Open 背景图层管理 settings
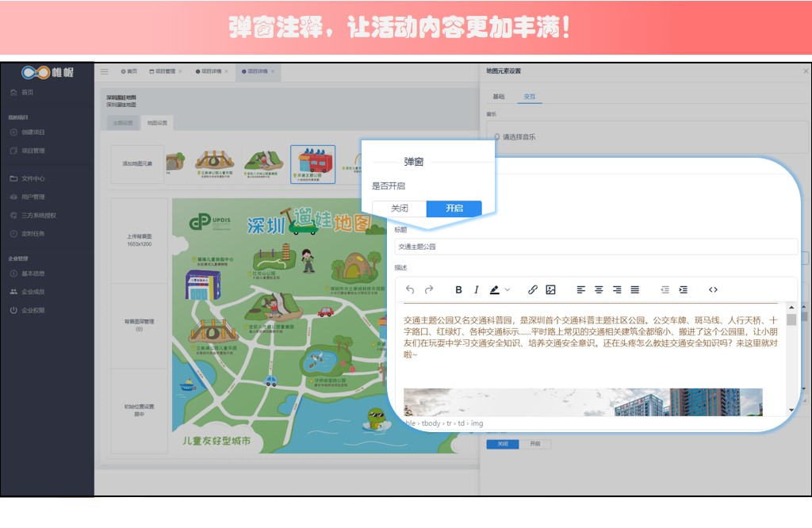Image resolution: width=812 pixels, height=528 pixels. (140, 325)
